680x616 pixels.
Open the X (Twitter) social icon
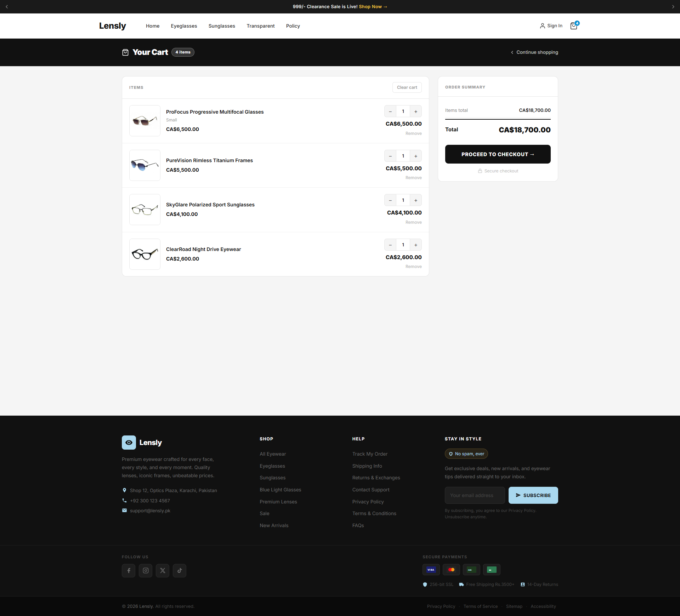163,570
